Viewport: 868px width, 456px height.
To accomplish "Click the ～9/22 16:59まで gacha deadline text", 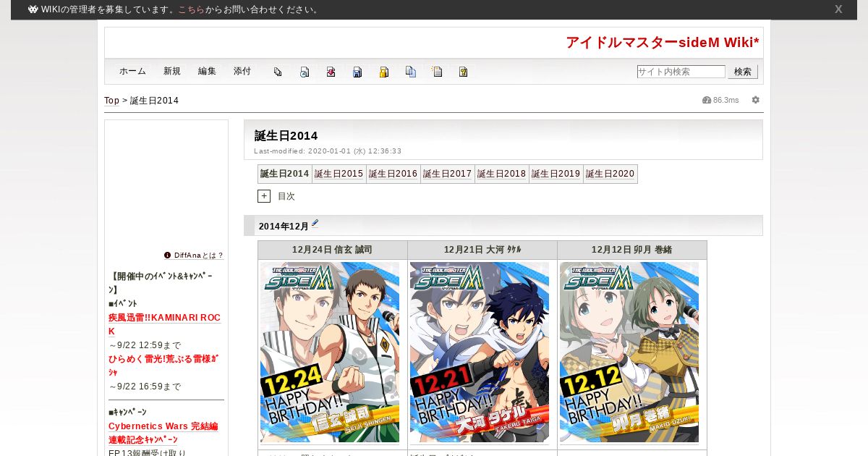I will [x=145, y=387].
